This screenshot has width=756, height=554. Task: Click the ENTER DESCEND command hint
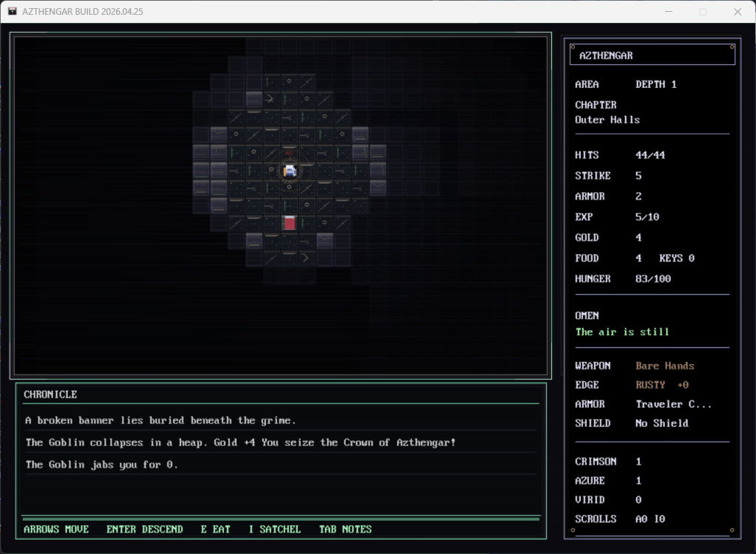(x=144, y=529)
